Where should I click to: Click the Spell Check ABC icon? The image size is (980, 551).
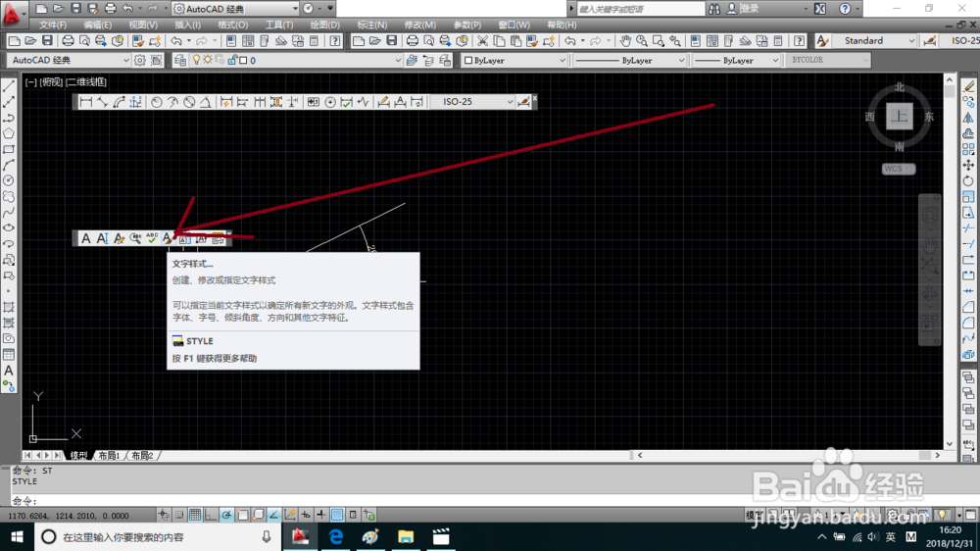point(151,238)
